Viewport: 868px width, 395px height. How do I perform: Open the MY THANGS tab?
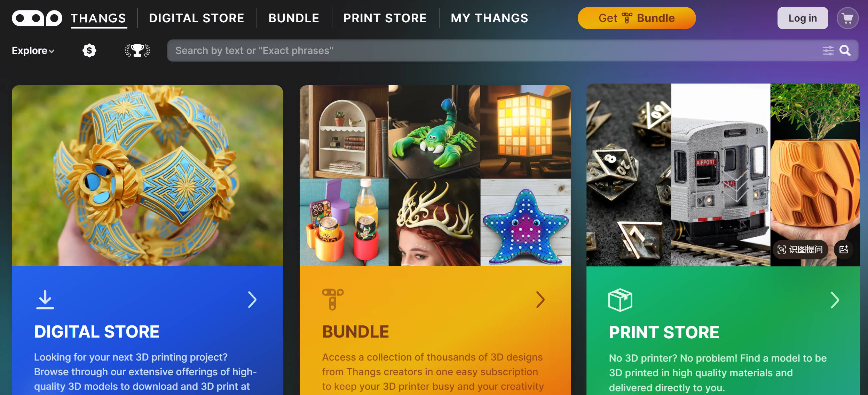click(489, 18)
